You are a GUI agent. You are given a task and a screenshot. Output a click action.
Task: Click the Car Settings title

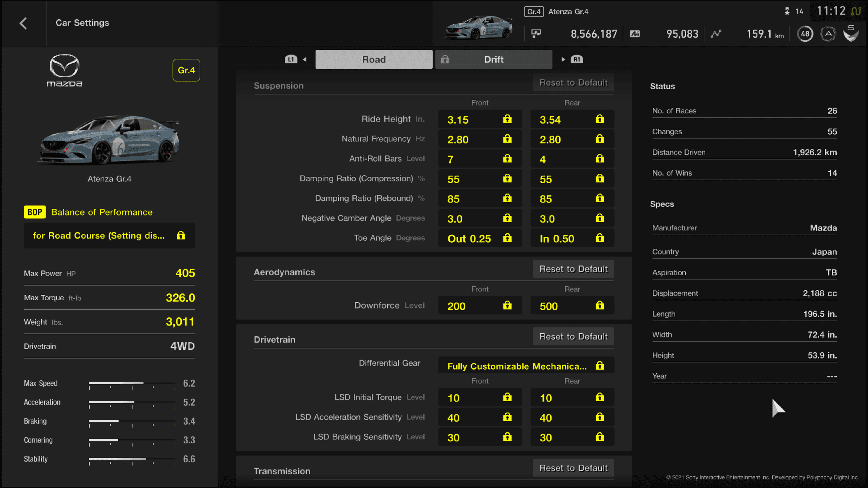(x=82, y=23)
